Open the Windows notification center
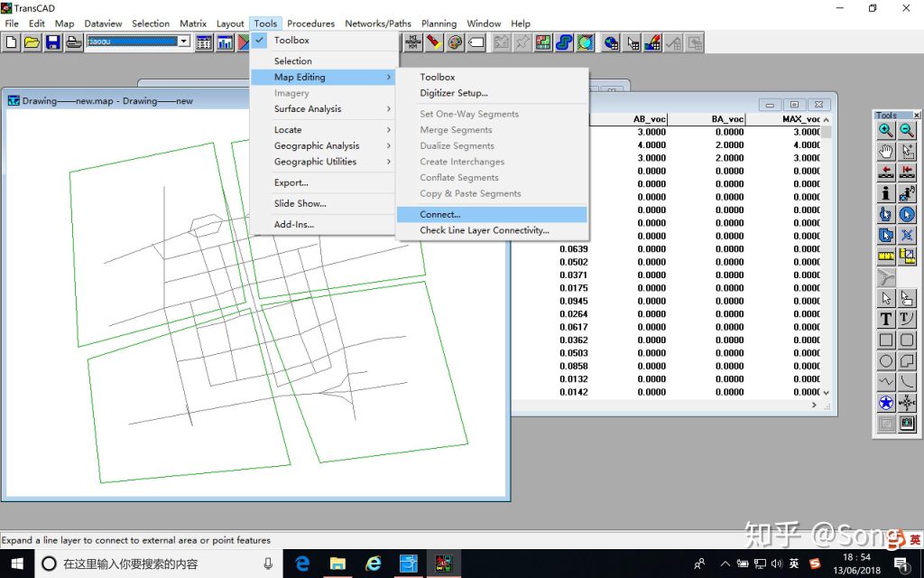The width and height of the screenshot is (924, 578). tap(901, 564)
